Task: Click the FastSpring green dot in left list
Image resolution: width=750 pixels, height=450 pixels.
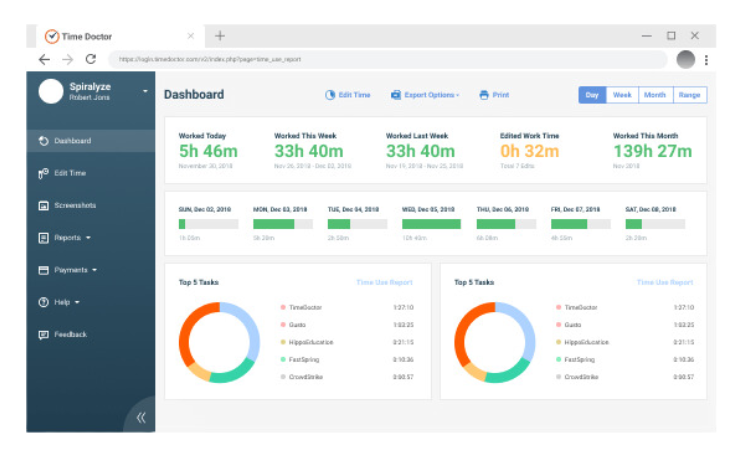Action: coord(283,360)
